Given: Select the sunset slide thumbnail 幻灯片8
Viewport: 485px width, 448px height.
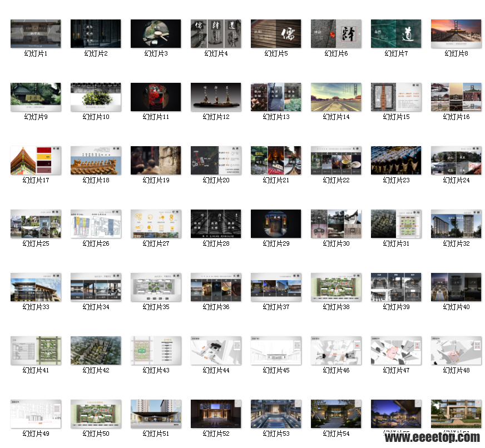Looking at the screenshot, I should pyautogui.click(x=456, y=34).
